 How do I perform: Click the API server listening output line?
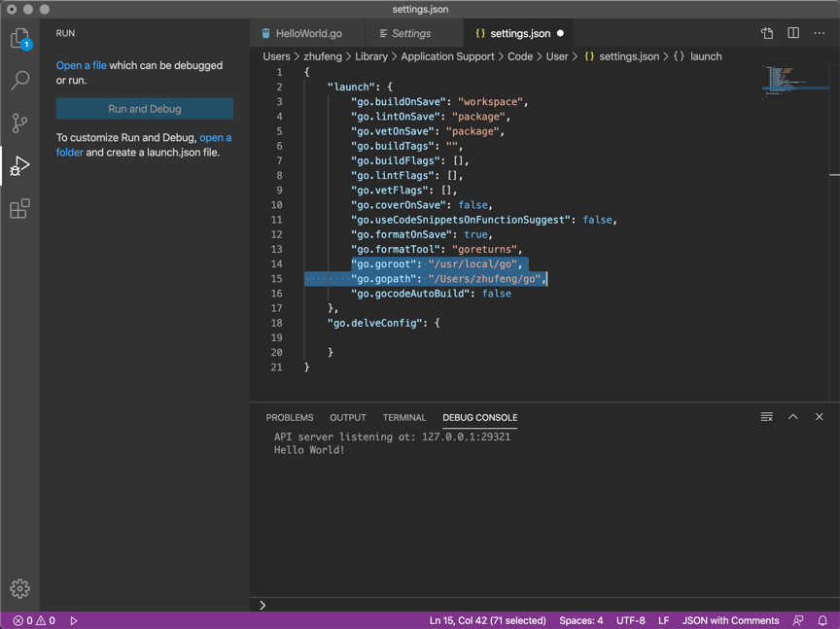coord(392,437)
